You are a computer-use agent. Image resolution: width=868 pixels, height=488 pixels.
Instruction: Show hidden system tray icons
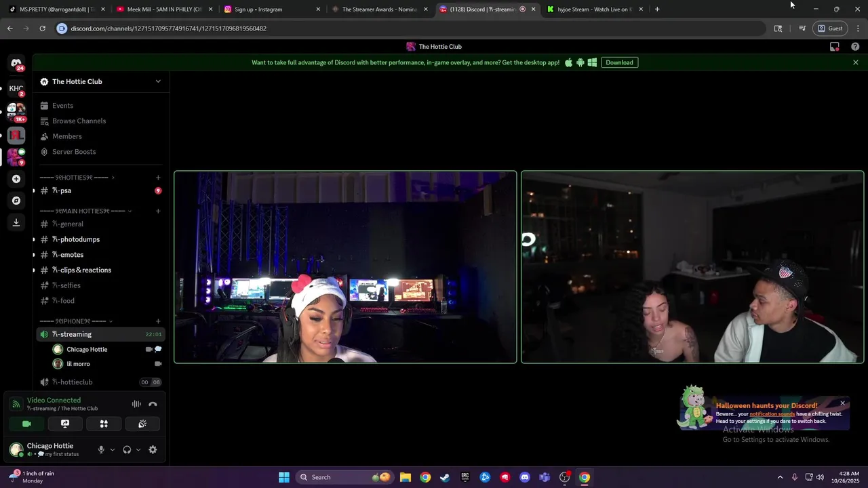pyautogui.click(x=780, y=477)
